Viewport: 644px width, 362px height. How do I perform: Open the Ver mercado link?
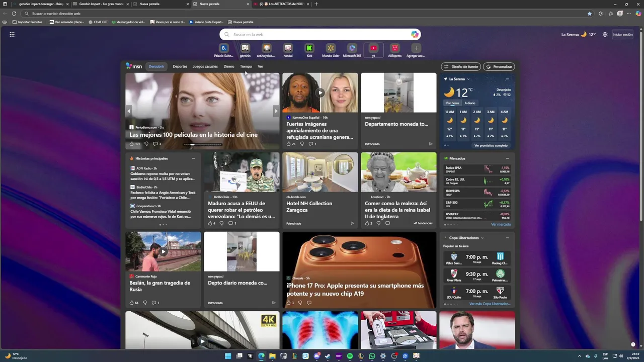point(501,224)
